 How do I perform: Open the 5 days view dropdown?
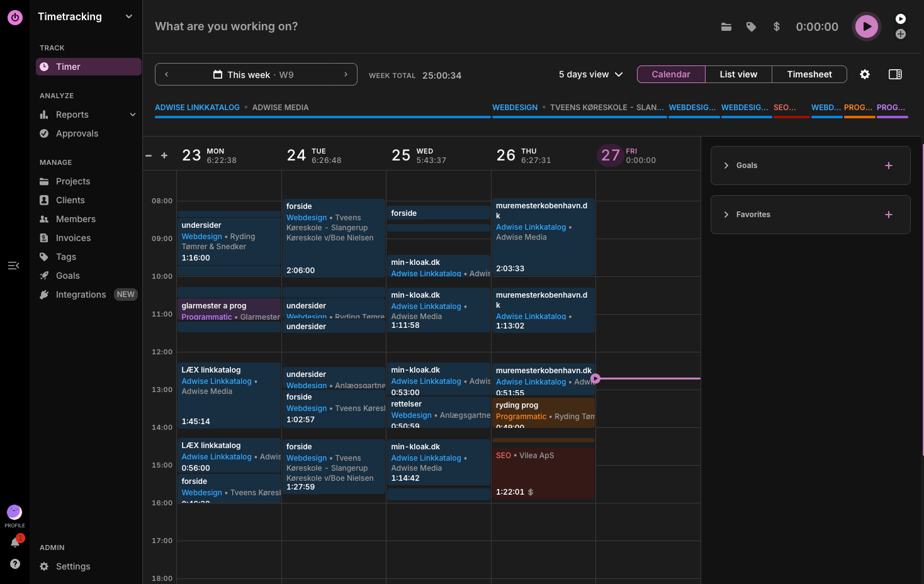click(590, 74)
